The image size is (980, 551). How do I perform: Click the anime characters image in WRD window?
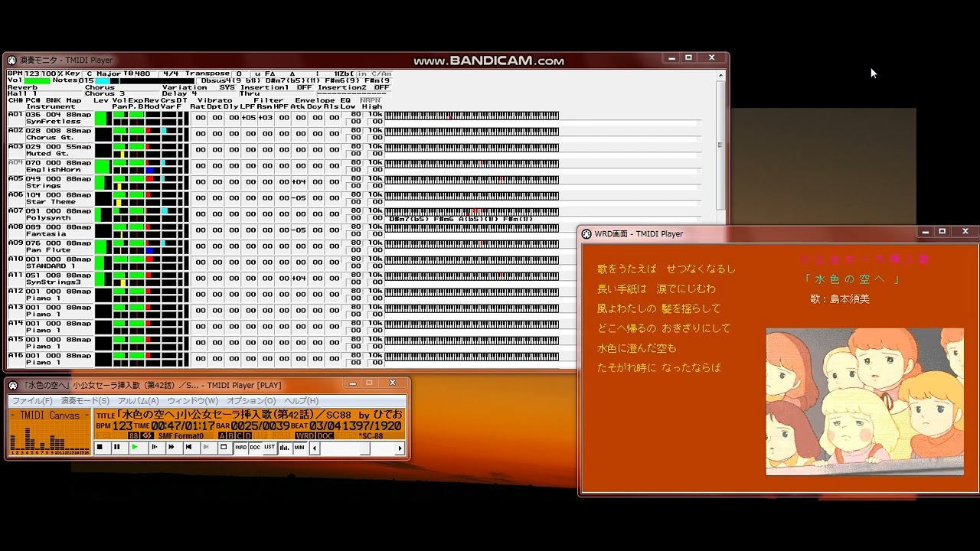point(865,402)
